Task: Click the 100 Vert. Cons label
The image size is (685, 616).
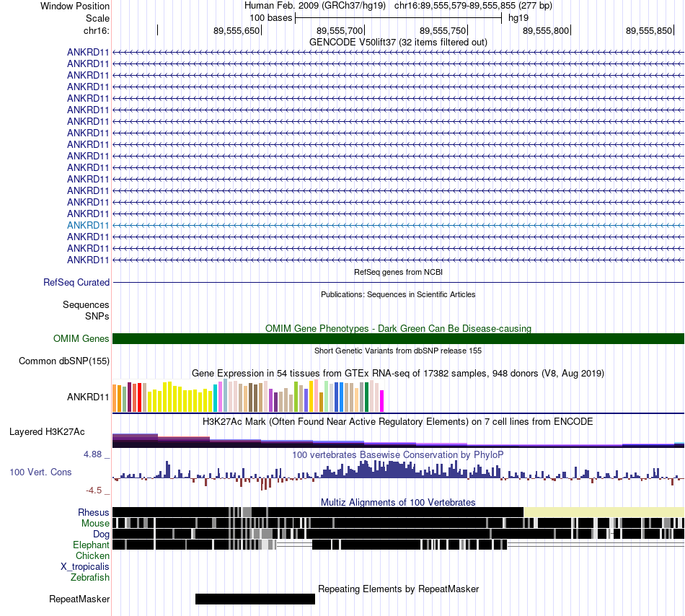Action: tap(40, 472)
